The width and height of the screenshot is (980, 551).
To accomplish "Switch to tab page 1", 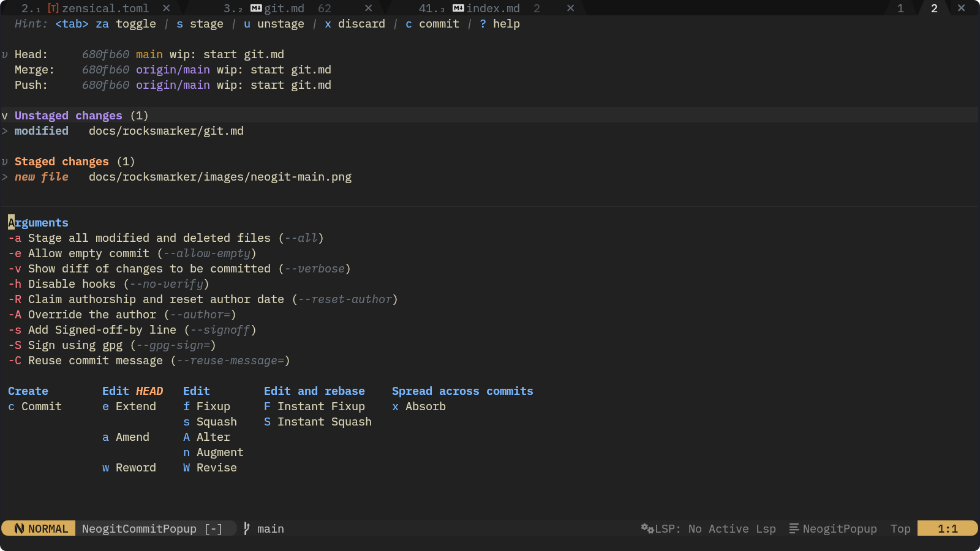I will pyautogui.click(x=900, y=9).
